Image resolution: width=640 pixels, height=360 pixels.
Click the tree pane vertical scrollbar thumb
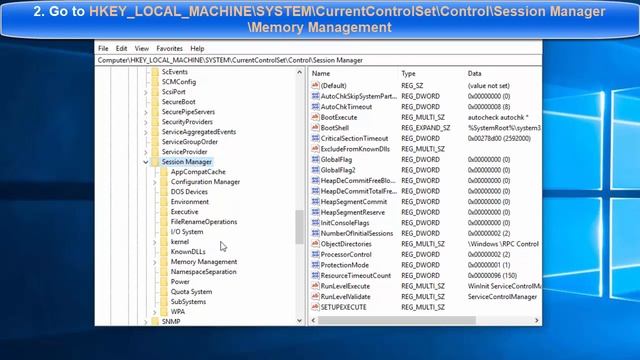click(300, 227)
